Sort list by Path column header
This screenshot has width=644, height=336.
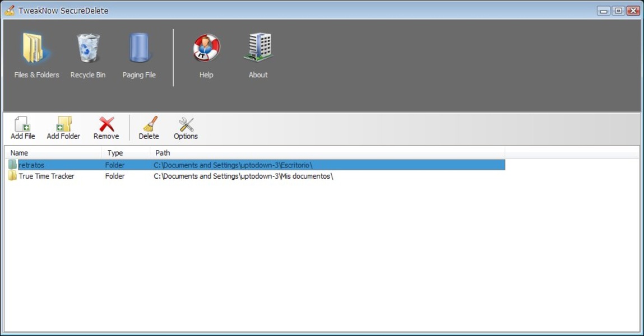pos(327,153)
